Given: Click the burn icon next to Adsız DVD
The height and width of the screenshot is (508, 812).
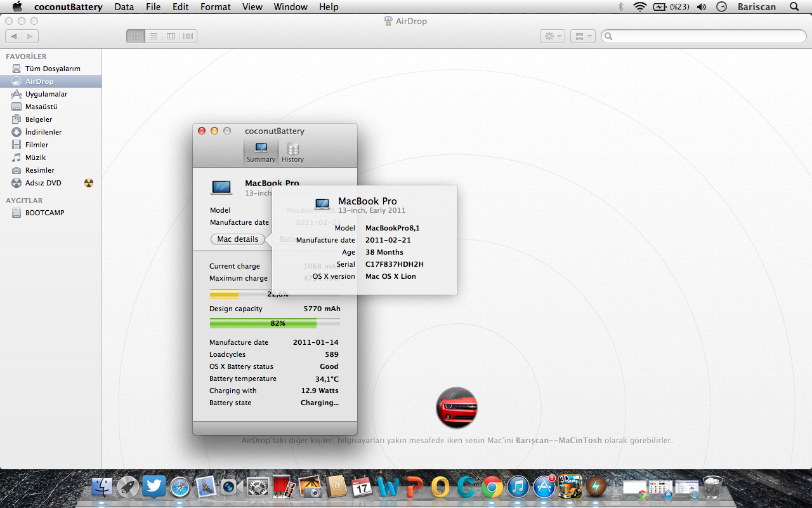Looking at the screenshot, I should (x=89, y=183).
